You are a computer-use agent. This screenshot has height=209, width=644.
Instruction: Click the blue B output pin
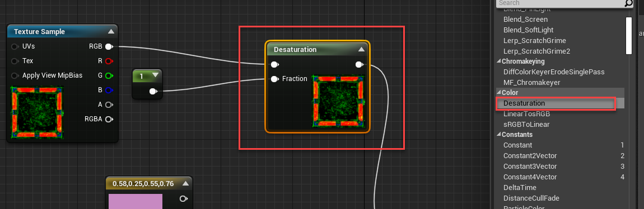tap(109, 90)
